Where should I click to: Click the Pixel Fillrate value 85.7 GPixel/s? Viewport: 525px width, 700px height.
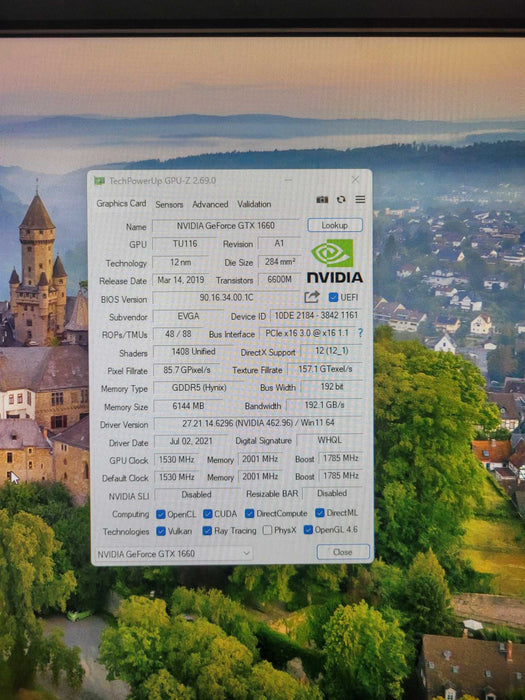coord(187,370)
